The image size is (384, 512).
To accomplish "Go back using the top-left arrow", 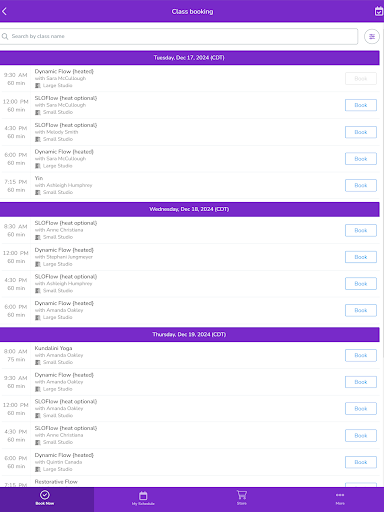I will point(4,11).
